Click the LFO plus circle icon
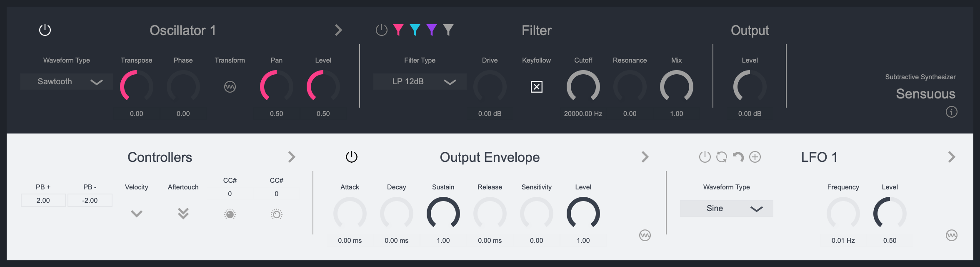This screenshot has height=267, width=980. 755,157
